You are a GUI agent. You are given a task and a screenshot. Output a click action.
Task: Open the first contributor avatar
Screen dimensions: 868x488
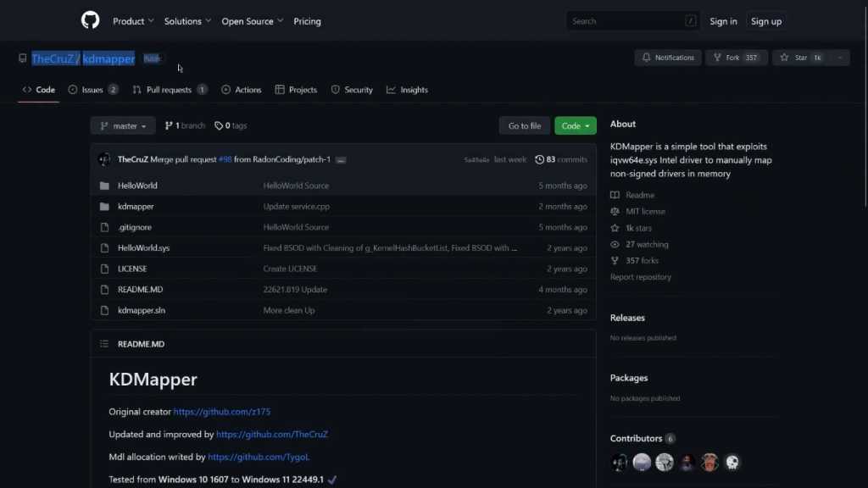(x=619, y=462)
